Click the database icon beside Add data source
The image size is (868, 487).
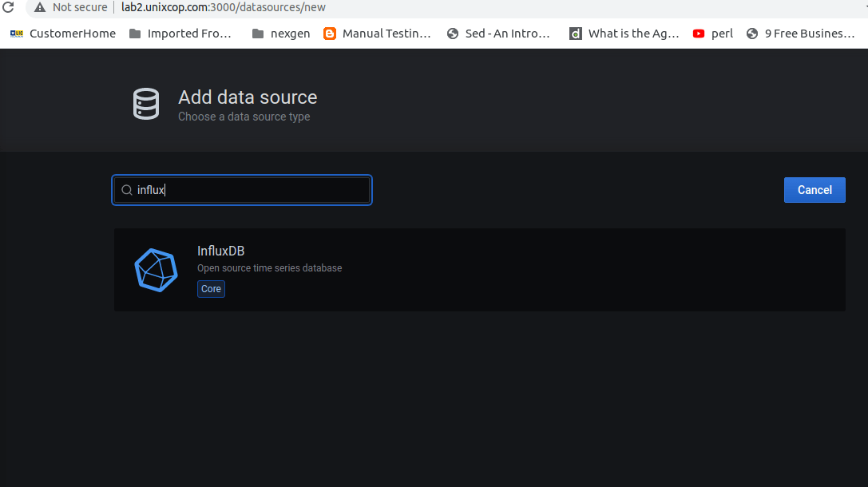[146, 104]
